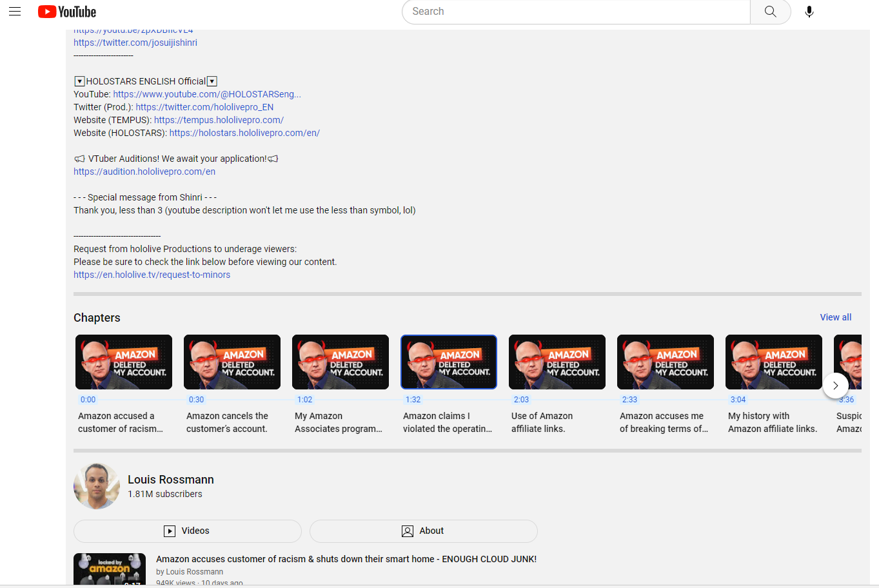Click the Louis Rossmann channel name

(x=171, y=480)
